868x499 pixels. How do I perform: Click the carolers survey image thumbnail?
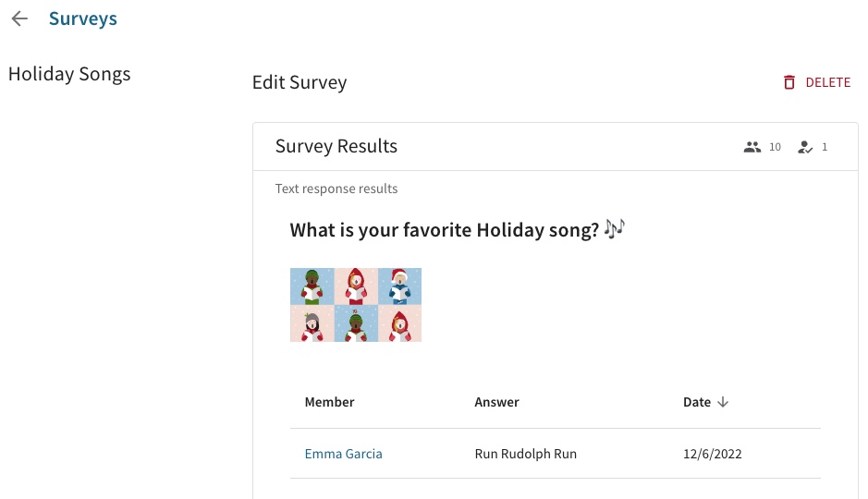[x=356, y=305]
